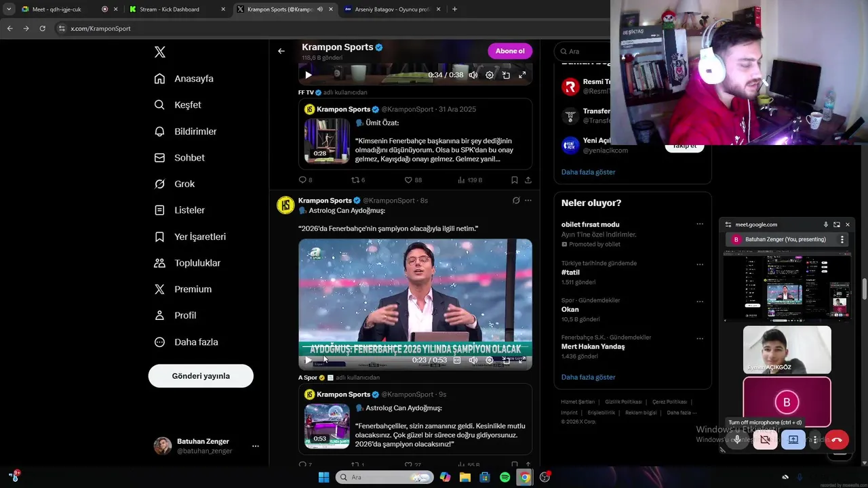Turn off microphone in Meet popup
The width and height of the screenshot is (868, 488).
[x=737, y=439]
